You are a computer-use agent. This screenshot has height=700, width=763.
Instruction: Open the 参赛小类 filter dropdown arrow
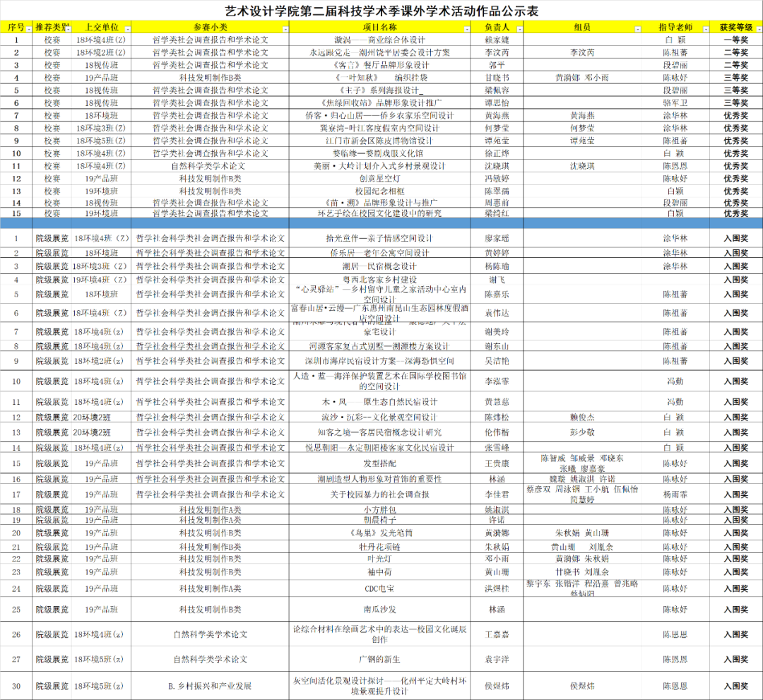[x=285, y=29]
